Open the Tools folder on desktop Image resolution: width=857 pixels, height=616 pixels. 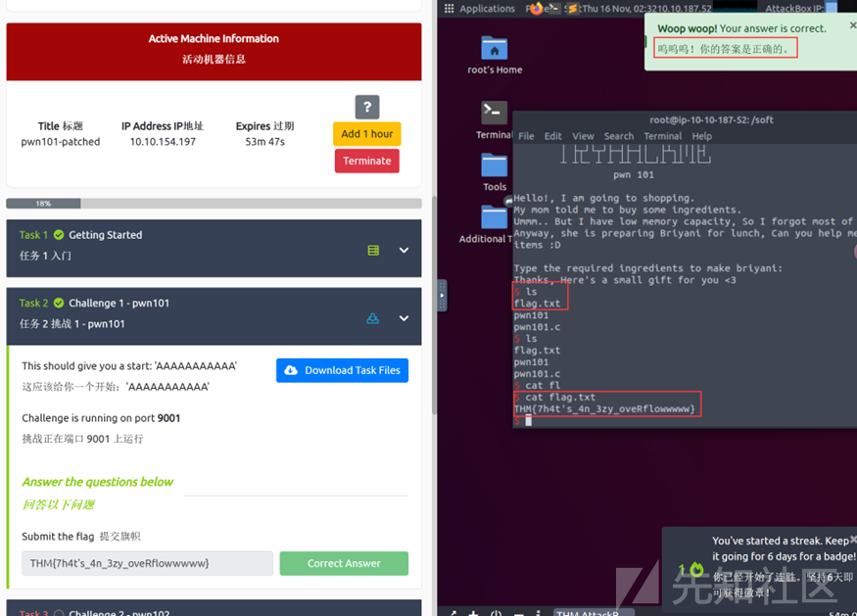[x=495, y=172]
